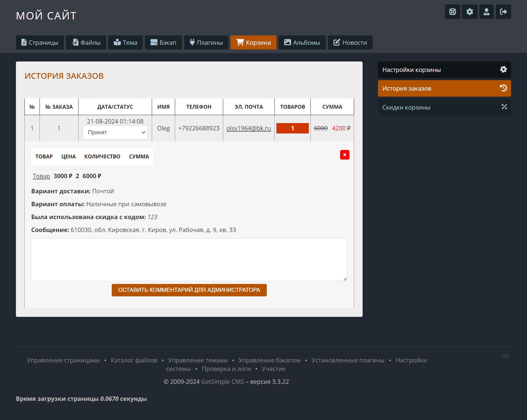The height and width of the screenshot is (420, 527).
Task: Open the Принят order status dropdown
Action: tap(115, 132)
